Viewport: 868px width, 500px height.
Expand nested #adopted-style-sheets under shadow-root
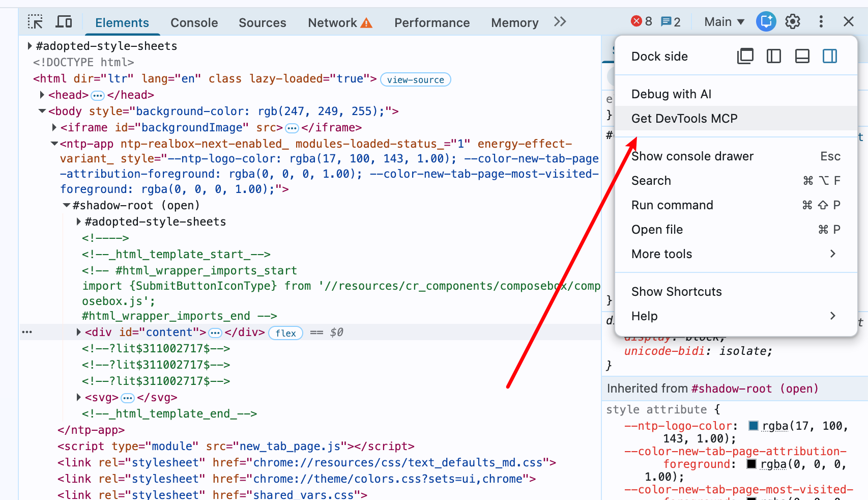click(78, 221)
